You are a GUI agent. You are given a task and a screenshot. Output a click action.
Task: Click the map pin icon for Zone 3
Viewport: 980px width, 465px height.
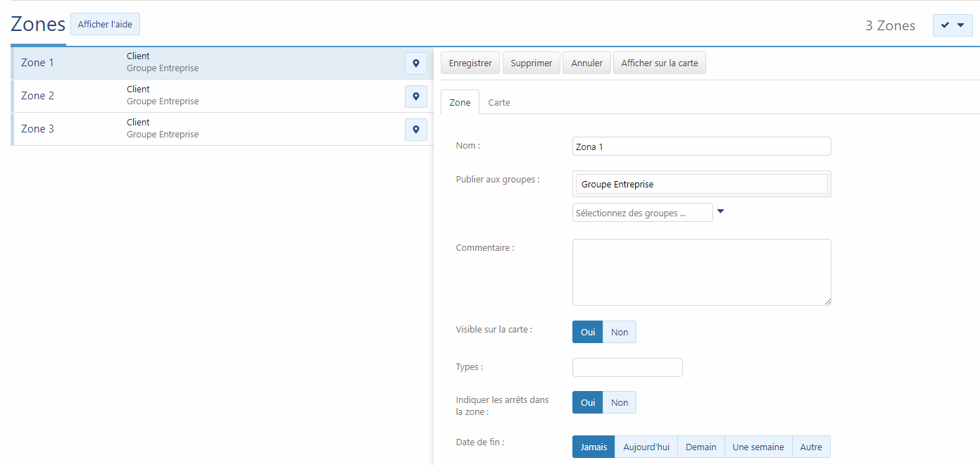tap(415, 130)
